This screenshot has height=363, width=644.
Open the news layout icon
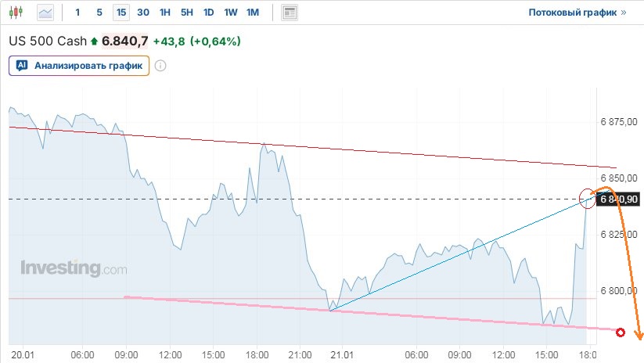[290, 13]
